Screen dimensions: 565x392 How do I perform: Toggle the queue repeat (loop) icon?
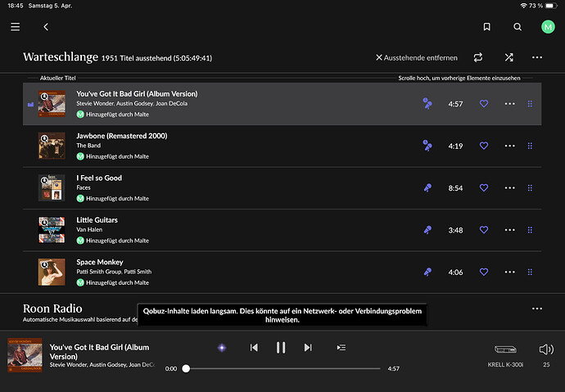(x=478, y=57)
